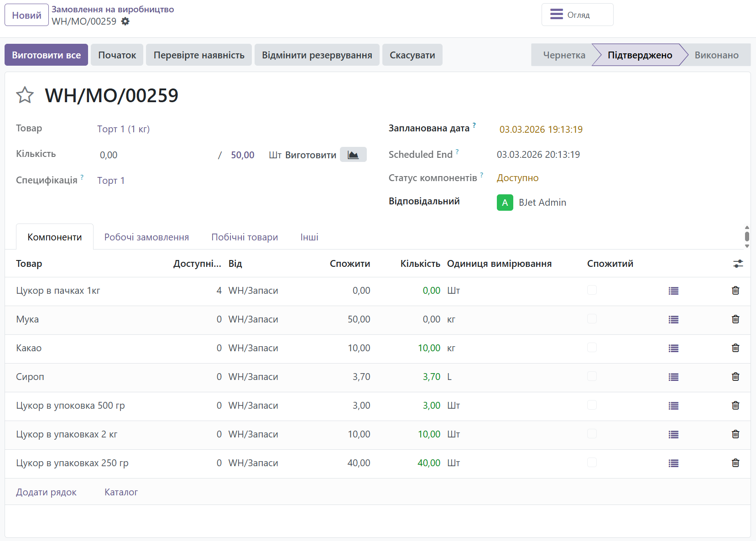Delete Цукор в упаковках 250 гр row
Viewport: 756px width, 541px height.
click(735, 463)
